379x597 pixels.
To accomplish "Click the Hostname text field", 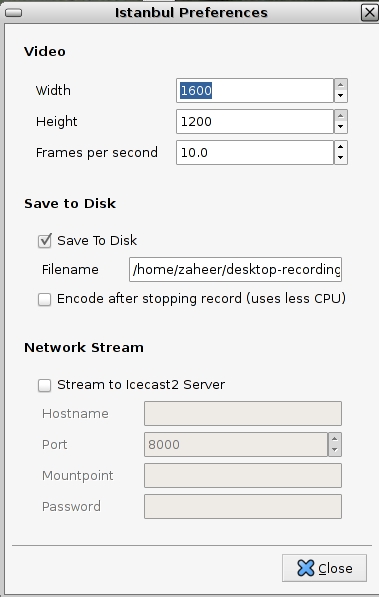I will point(243,413).
